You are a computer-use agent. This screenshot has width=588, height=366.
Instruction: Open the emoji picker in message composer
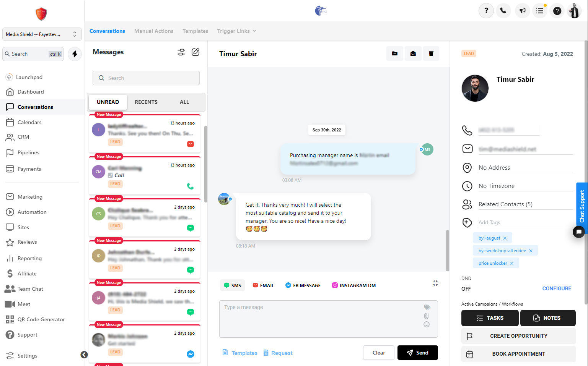(426, 324)
